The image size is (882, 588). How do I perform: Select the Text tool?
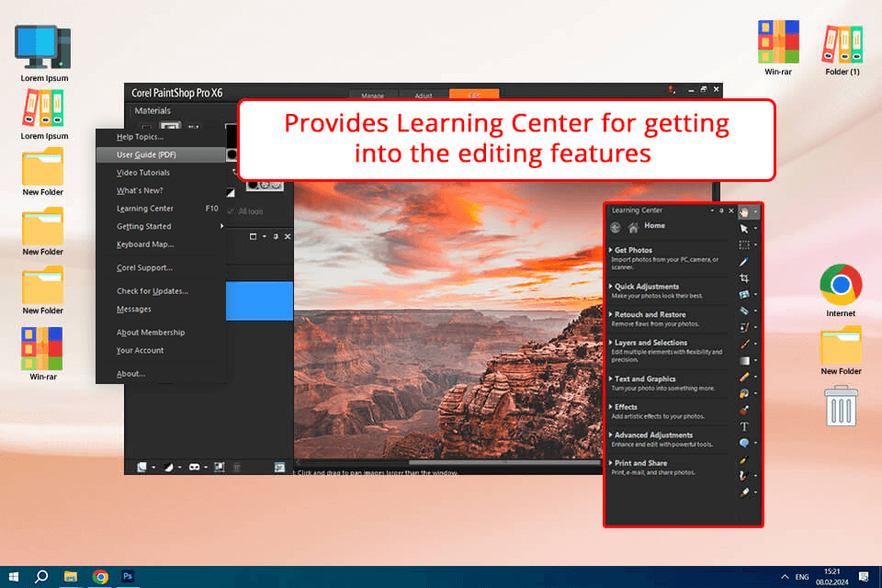tap(743, 426)
